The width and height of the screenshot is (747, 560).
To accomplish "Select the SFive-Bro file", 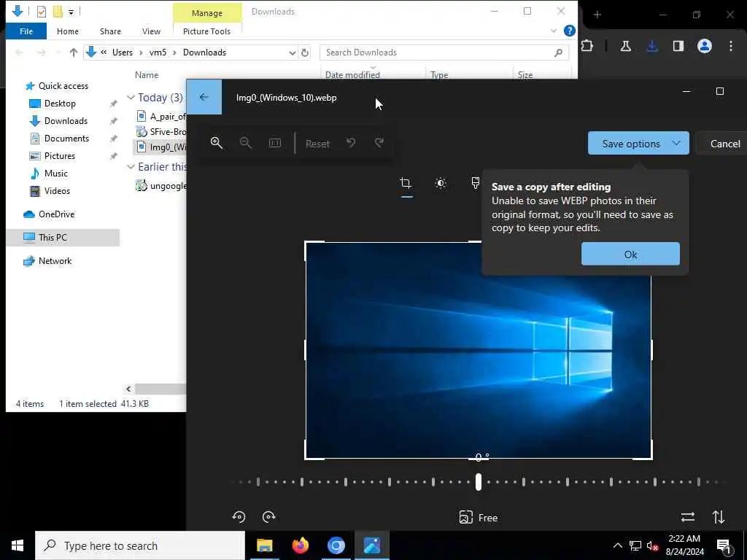I will tap(161, 131).
